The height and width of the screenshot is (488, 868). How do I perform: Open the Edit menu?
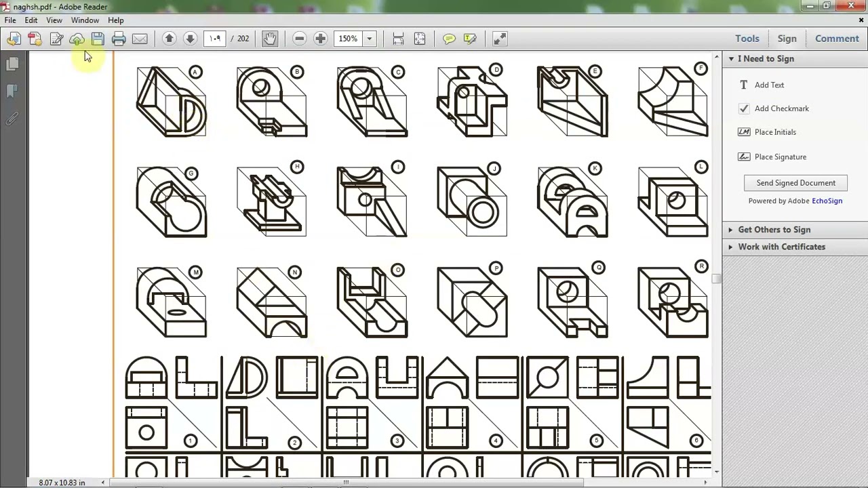tap(31, 20)
